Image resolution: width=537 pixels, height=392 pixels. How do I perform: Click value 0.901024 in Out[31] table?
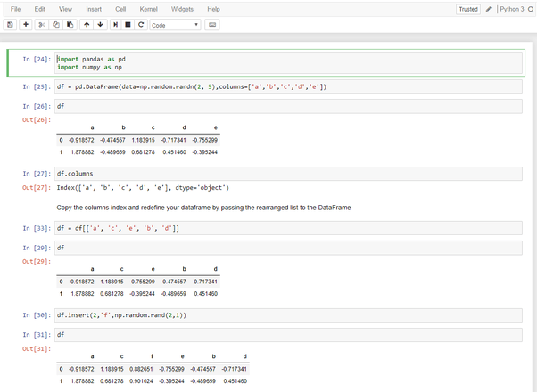(x=141, y=381)
